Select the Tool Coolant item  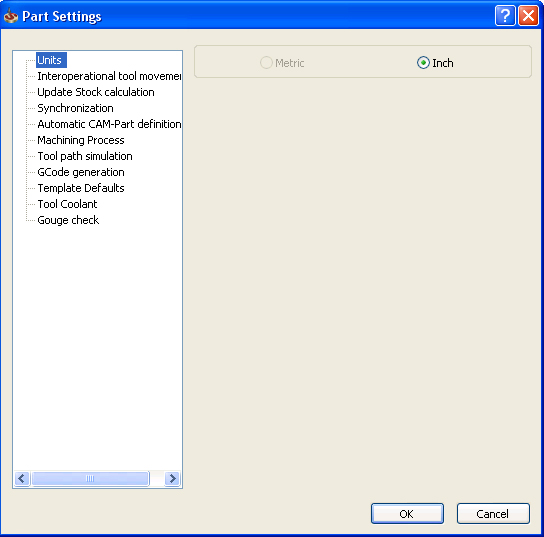tap(67, 204)
